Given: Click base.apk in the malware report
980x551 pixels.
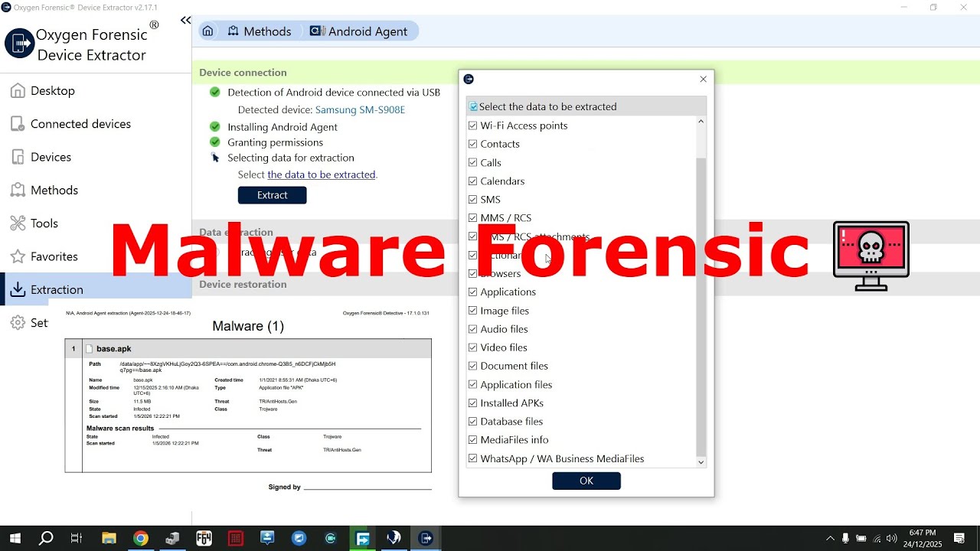Looking at the screenshot, I should click(114, 349).
